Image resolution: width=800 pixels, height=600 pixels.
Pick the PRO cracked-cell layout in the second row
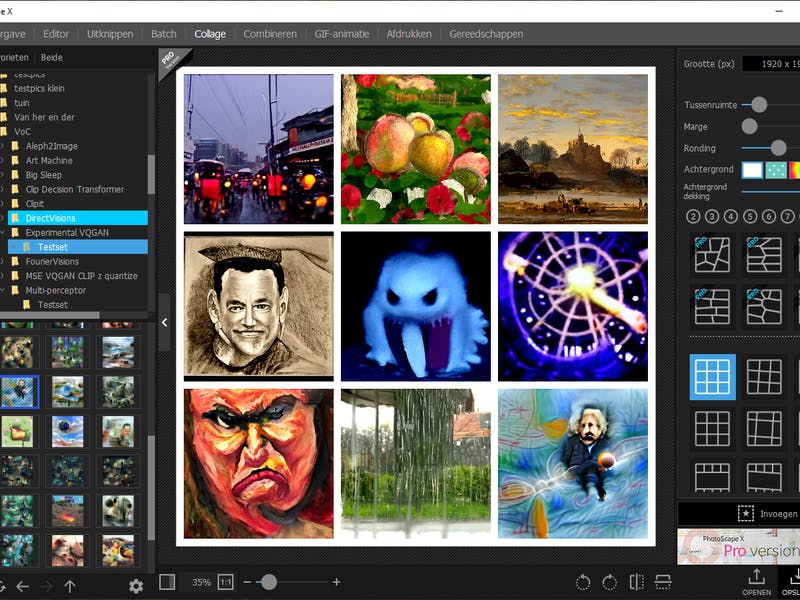coord(764,307)
